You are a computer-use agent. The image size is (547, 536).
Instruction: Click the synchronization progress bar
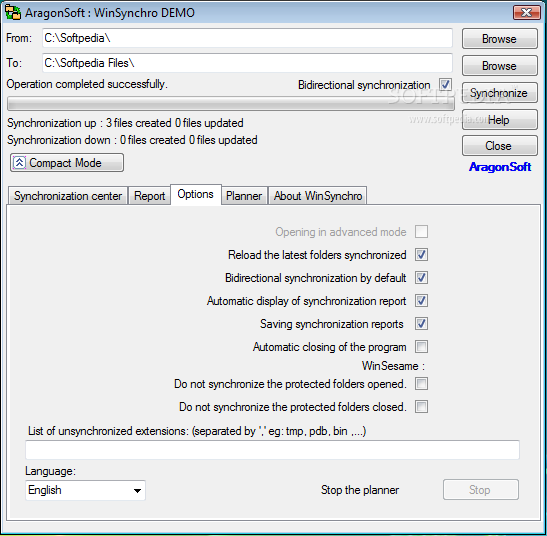pos(231,104)
